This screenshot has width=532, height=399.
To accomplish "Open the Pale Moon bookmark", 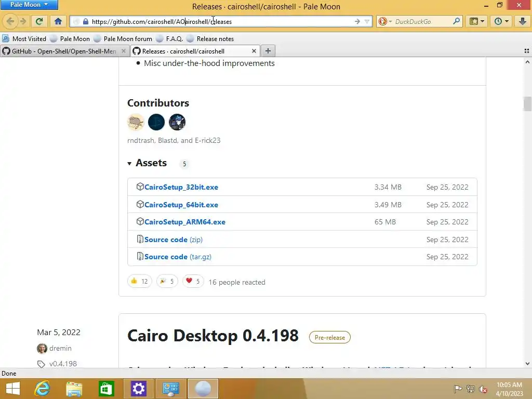I will [x=70, y=38].
